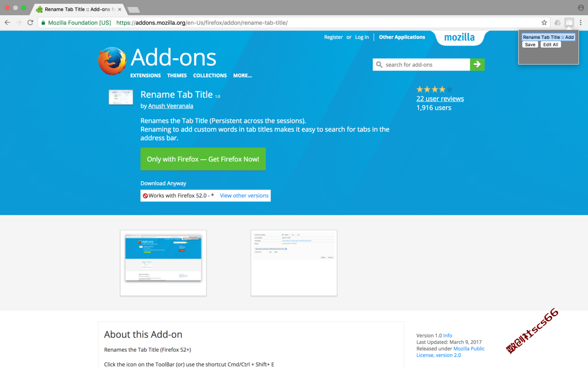Viewport: 588px width, 368px height.
Task: Click the address bar URL
Action: pyautogui.click(x=202, y=23)
